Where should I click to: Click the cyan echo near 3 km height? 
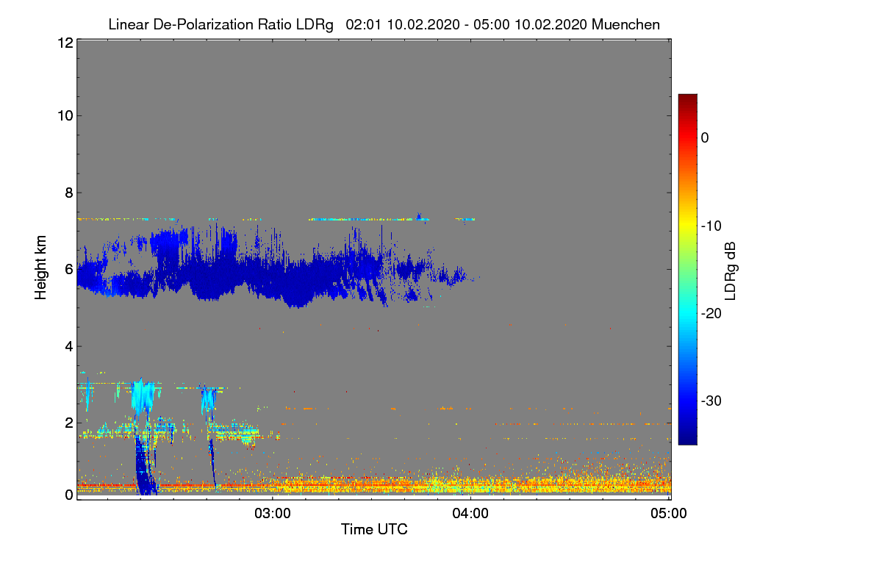pos(143,397)
